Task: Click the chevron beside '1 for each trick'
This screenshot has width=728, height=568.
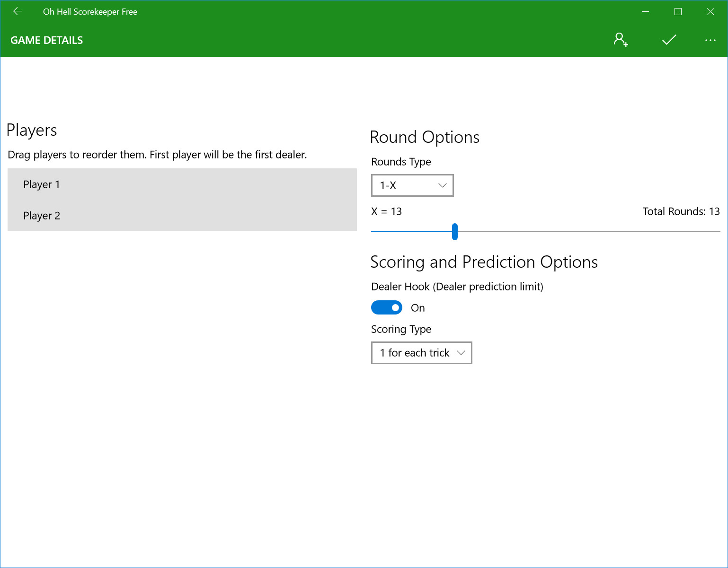Action: pyautogui.click(x=461, y=353)
